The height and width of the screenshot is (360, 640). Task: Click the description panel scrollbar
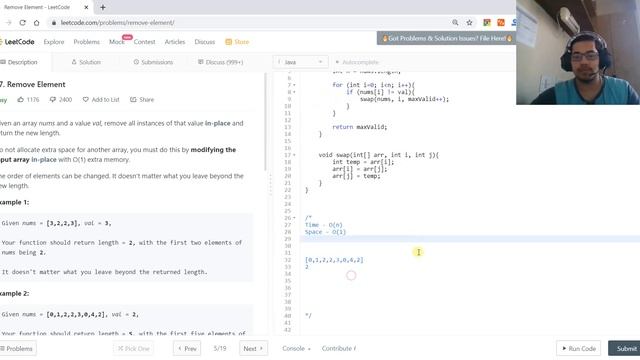[266, 122]
